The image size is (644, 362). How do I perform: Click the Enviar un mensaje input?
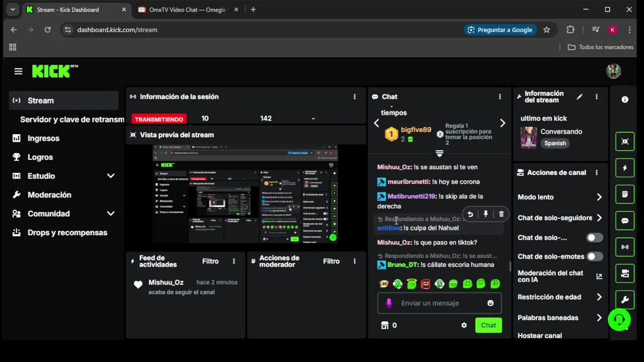439,303
